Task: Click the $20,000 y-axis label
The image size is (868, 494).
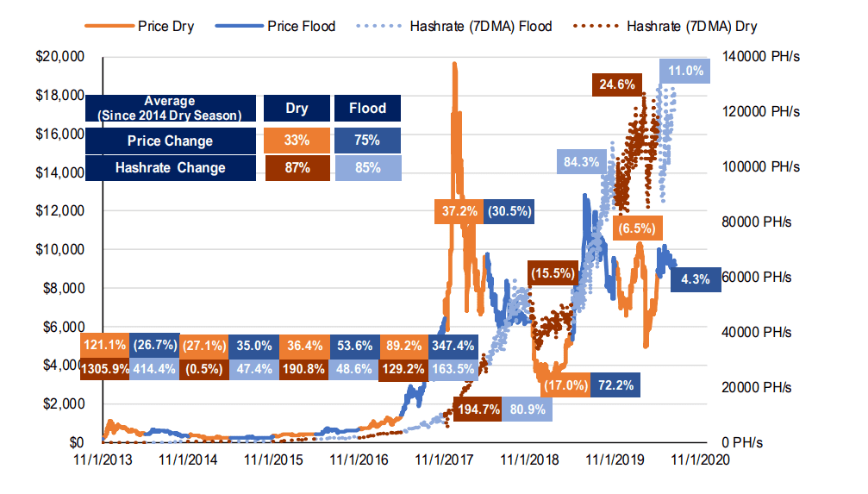Action: (59, 57)
